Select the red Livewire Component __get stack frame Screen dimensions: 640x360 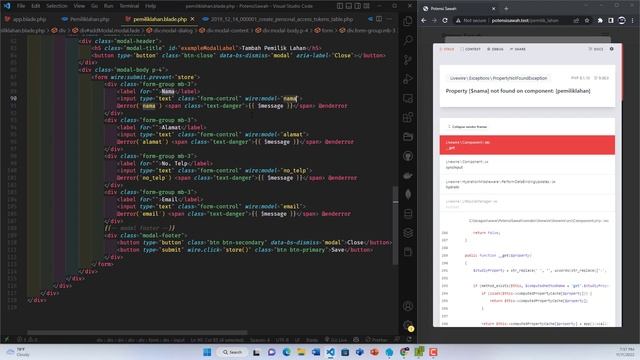click(x=527, y=145)
